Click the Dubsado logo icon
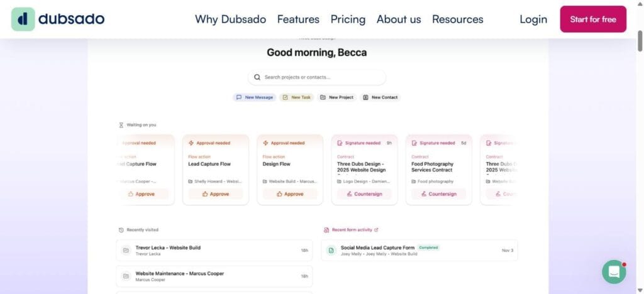This screenshot has width=644, height=294. click(23, 19)
